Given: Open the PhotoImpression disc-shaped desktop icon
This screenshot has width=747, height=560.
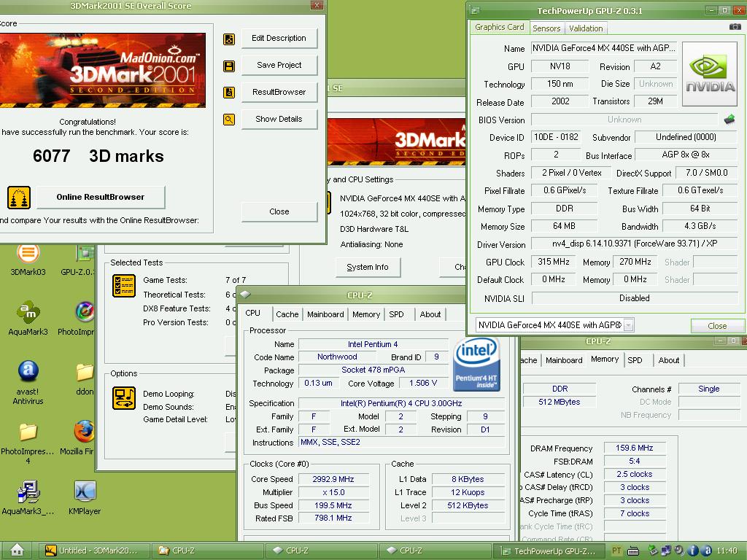Looking at the screenshot, I should 85,311.
